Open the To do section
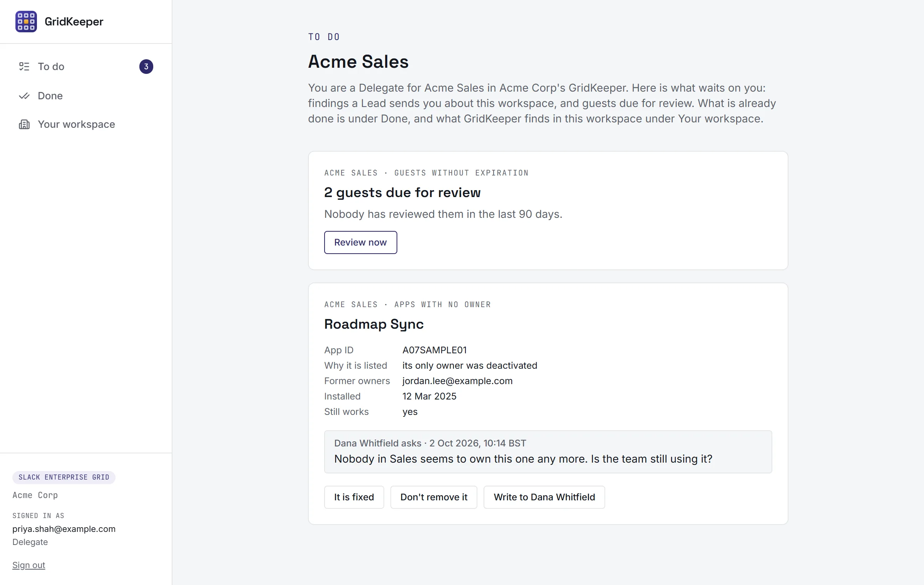Viewport: 924px width, 585px height. tap(86, 67)
